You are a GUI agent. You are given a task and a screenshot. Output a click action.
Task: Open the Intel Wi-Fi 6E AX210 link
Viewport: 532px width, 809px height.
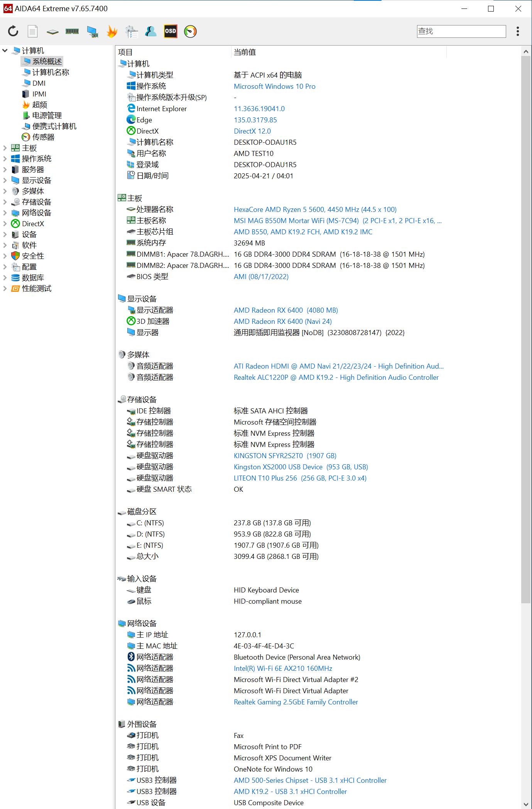tap(283, 668)
